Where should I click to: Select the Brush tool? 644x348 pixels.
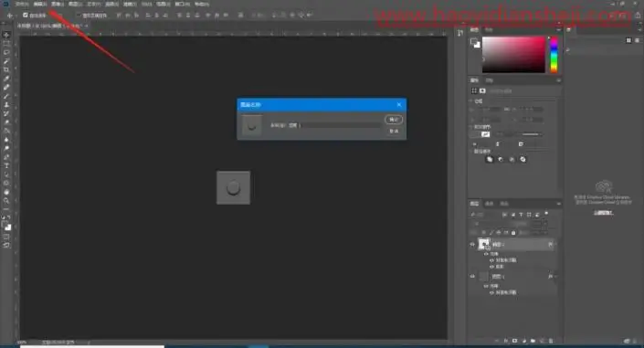6,96
